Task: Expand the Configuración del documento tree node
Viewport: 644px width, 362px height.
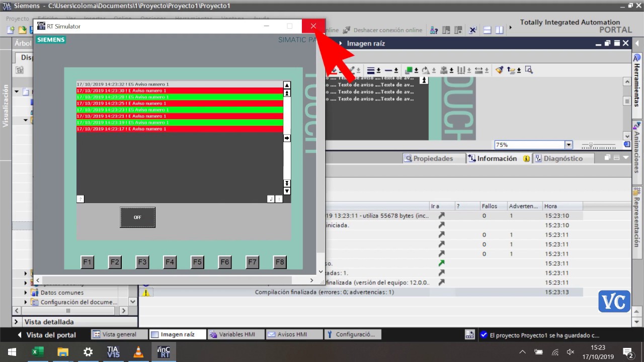Action: click(x=26, y=302)
